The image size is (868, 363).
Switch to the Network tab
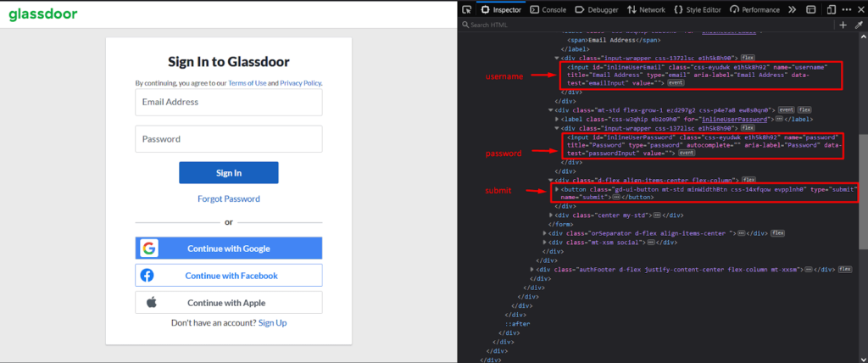coord(646,9)
